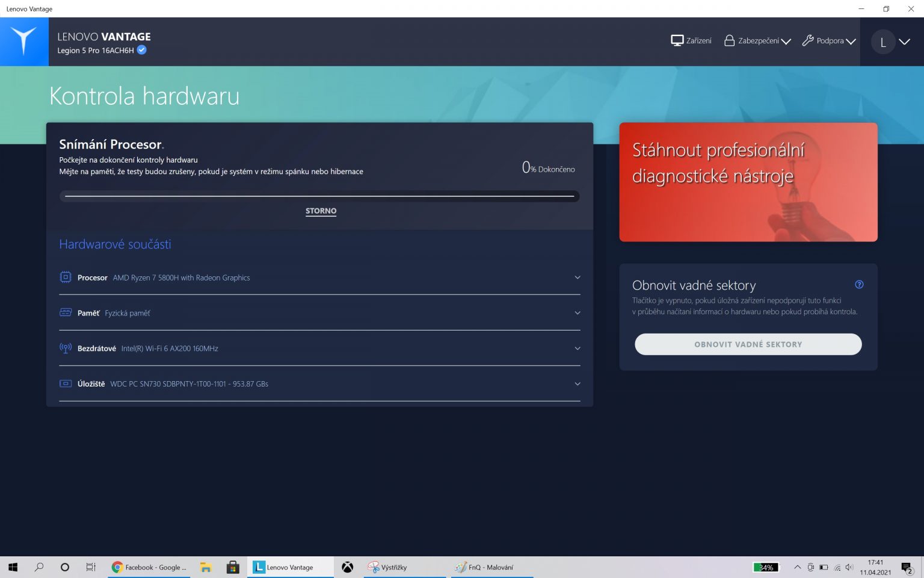Image resolution: width=924 pixels, height=578 pixels.
Task: Expand the Bezdrátové Wi-Fi details chevron
Action: click(x=577, y=348)
